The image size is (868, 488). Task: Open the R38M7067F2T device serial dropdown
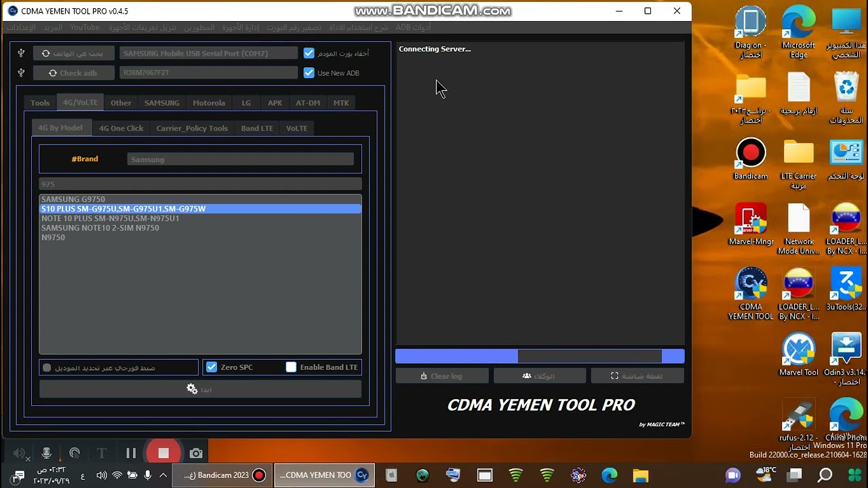pos(208,73)
